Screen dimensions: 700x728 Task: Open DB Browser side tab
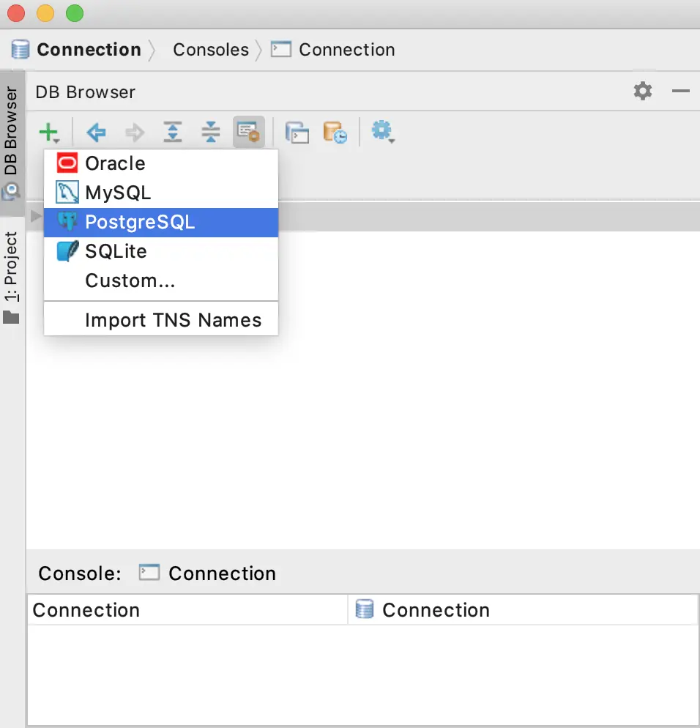12,144
